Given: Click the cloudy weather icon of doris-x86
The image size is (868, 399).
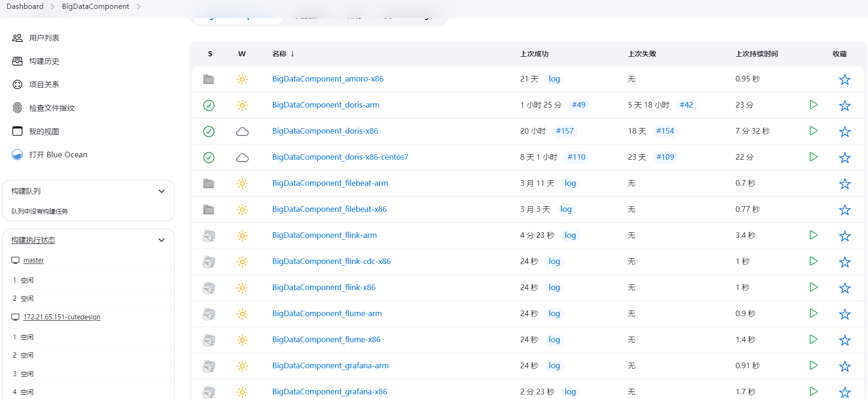Looking at the screenshot, I should [x=242, y=131].
